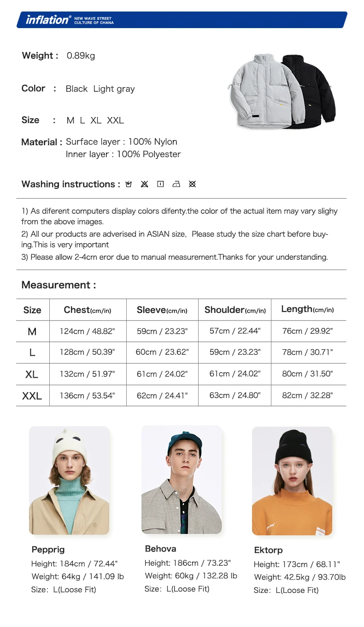
Task: Click the Ektorp model name label
Action: (268, 550)
